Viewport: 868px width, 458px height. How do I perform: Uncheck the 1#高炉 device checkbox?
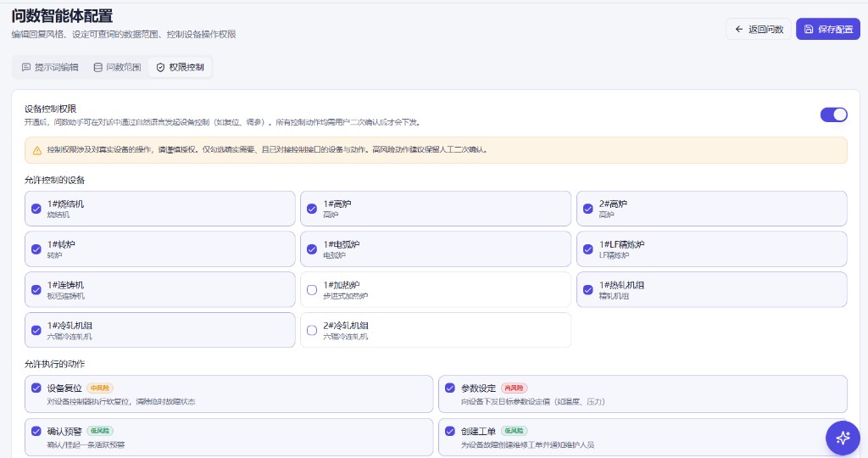(x=312, y=209)
